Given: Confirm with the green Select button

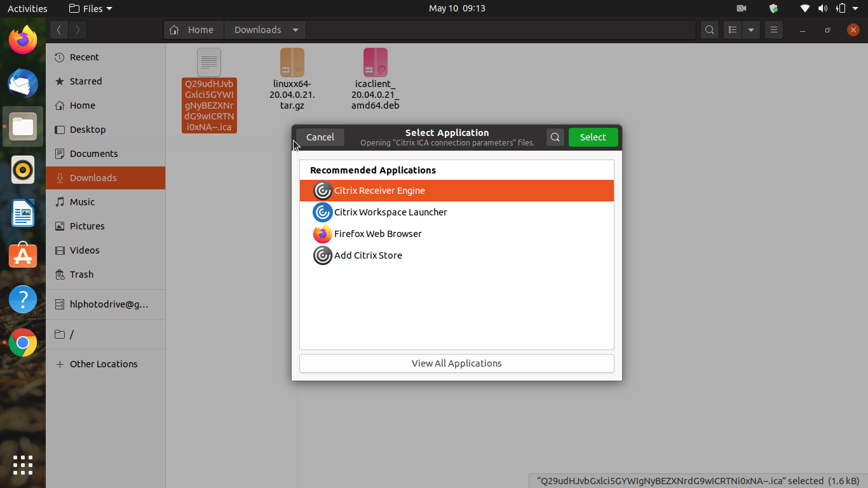Looking at the screenshot, I should (x=593, y=137).
